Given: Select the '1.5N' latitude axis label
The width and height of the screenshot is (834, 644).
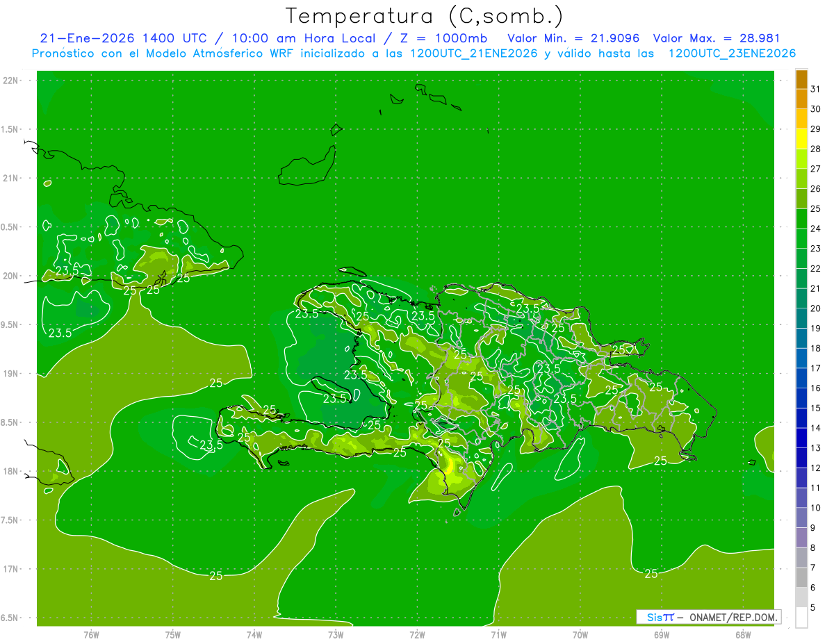Looking at the screenshot, I should (x=10, y=129).
